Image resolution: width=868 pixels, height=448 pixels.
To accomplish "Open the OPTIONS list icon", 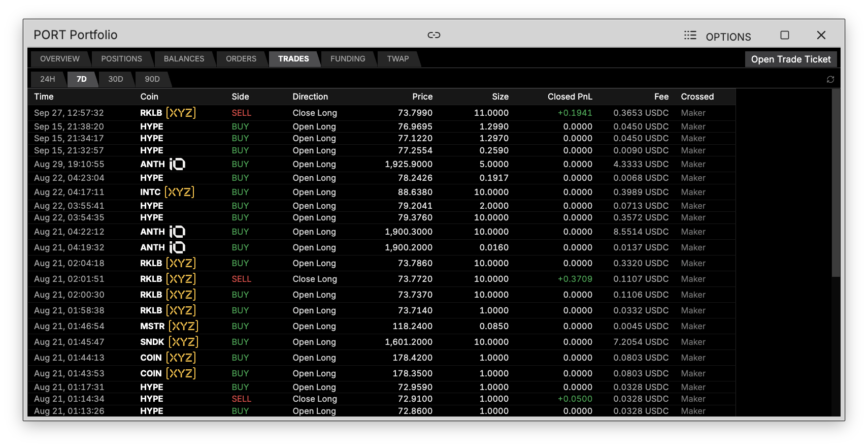I will [x=690, y=35].
